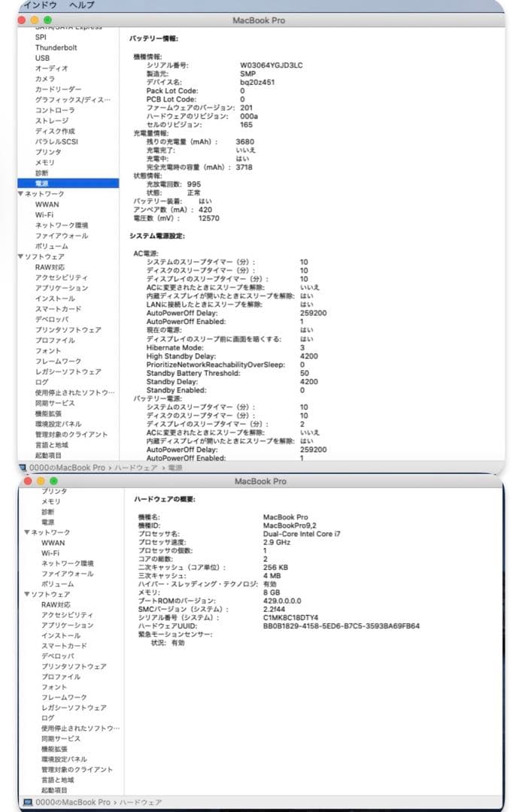Viewport: 516px width, 812px height.
Task: Select ストレージ in the sidebar
Action: [x=51, y=120]
